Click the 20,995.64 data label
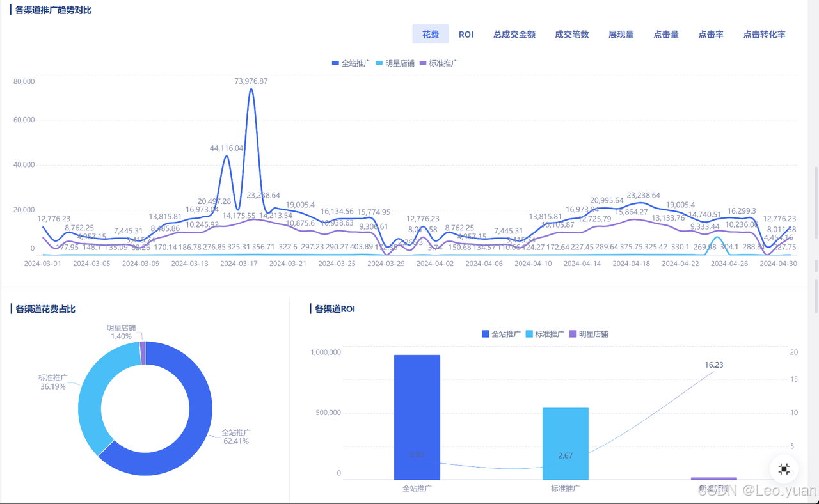Viewport: 819px width, 504px height. point(607,201)
